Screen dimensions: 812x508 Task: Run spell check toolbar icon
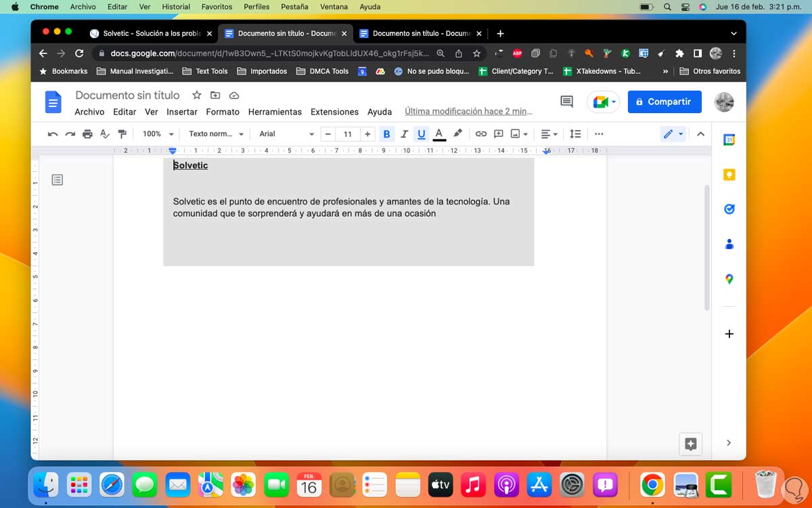point(105,134)
